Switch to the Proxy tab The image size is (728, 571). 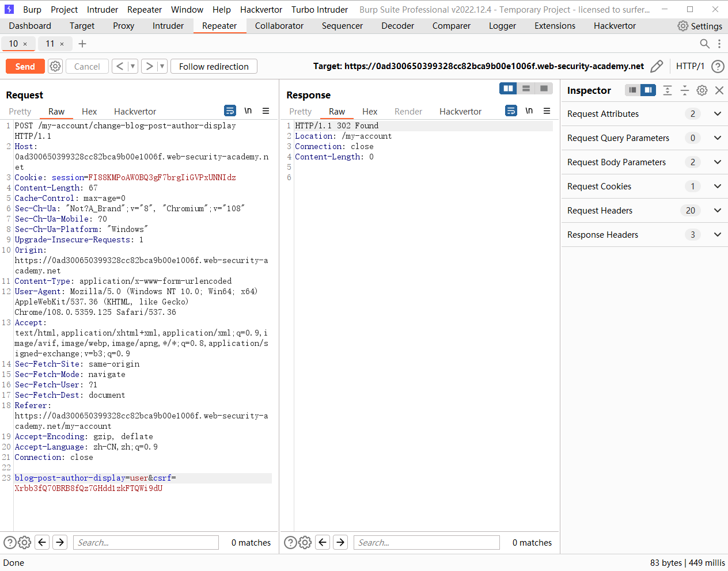(123, 26)
